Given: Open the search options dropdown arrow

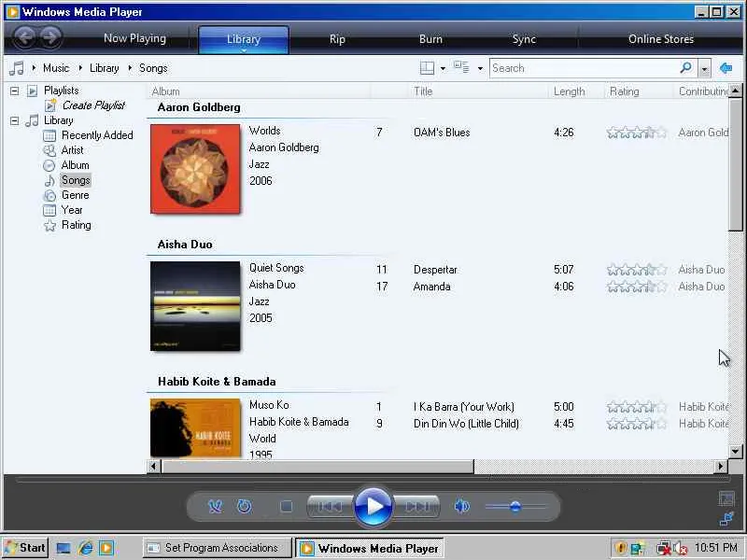Looking at the screenshot, I should pyautogui.click(x=704, y=68).
